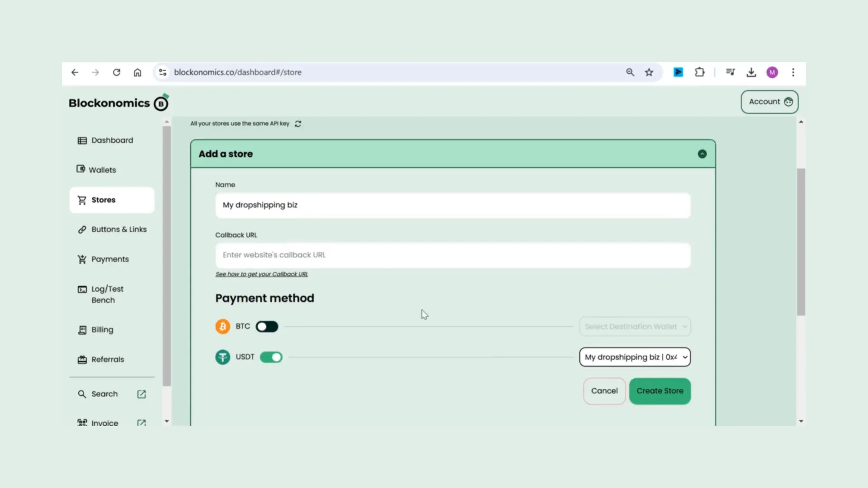Screen dimensions: 868x488
Task: Click the refresh API key icon
Action: coord(297,123)
